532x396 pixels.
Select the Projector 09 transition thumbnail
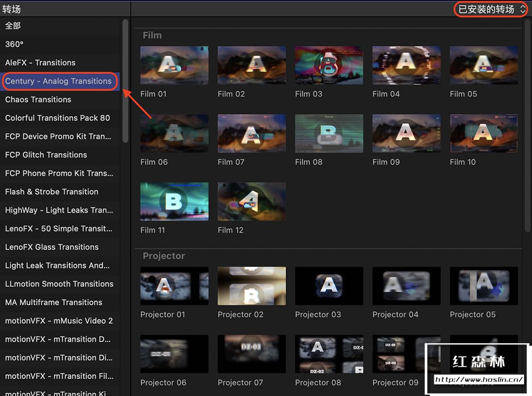point(407,354)
